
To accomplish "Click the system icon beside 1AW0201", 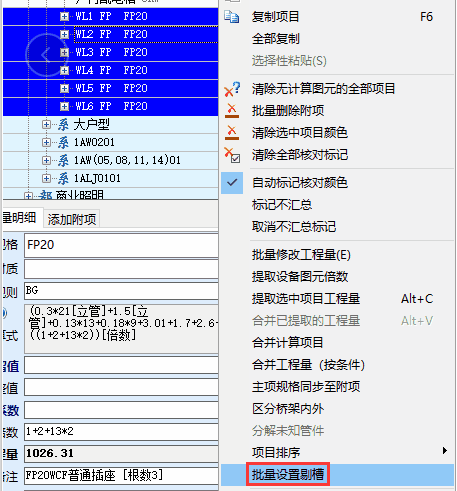I will (63, 143).
